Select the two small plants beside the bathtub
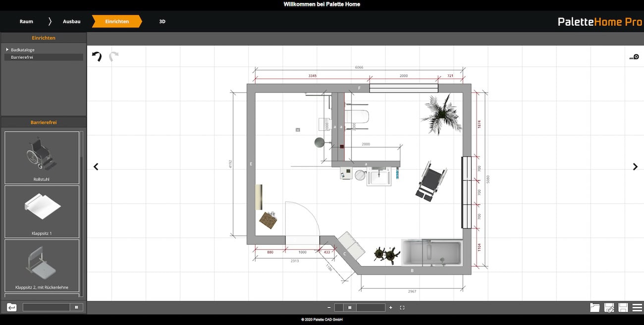This screenshot has width=644, height=325. tap(387, 254)
